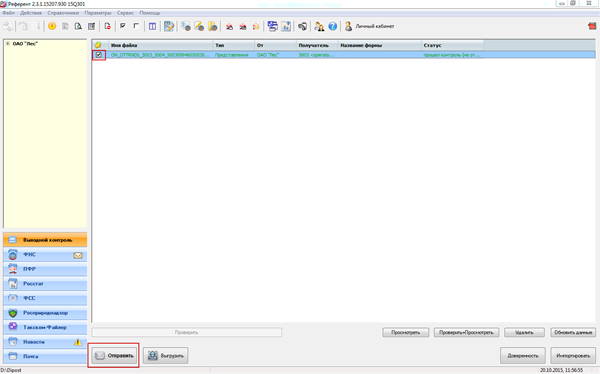Click the pencil sheet with brown seal icon

click(199, 26)
